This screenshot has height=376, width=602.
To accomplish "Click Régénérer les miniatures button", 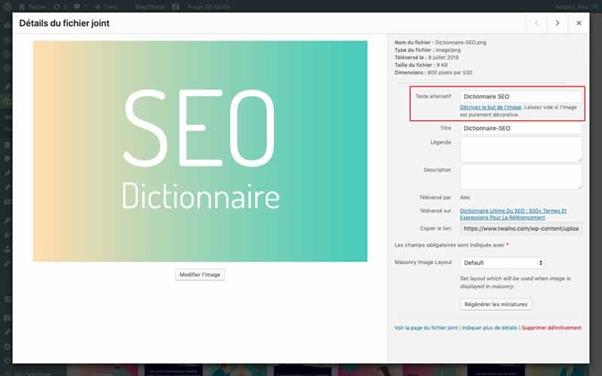I will [x=496, y=304].
